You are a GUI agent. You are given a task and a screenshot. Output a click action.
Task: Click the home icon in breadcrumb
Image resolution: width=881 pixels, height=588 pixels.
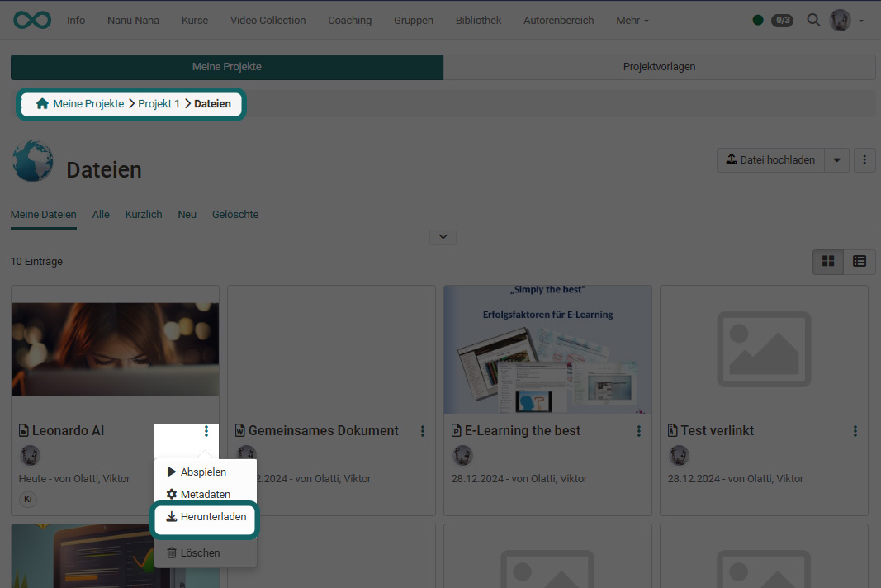click(42, 104)
